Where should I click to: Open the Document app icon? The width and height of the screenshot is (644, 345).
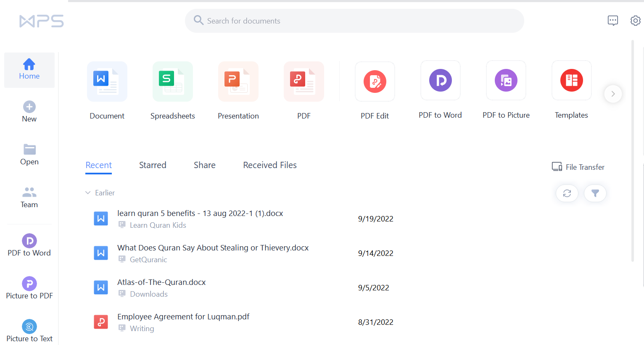click(107, 82)
